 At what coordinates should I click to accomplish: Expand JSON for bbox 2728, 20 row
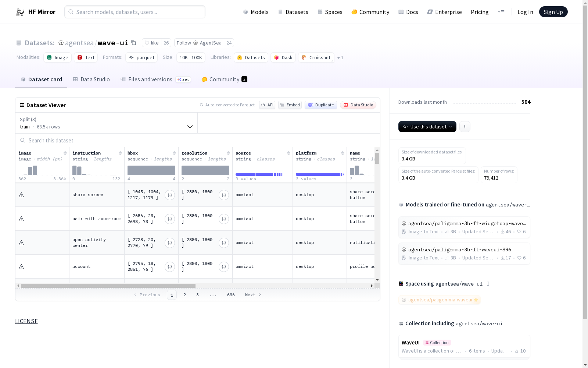pos(170,243)
